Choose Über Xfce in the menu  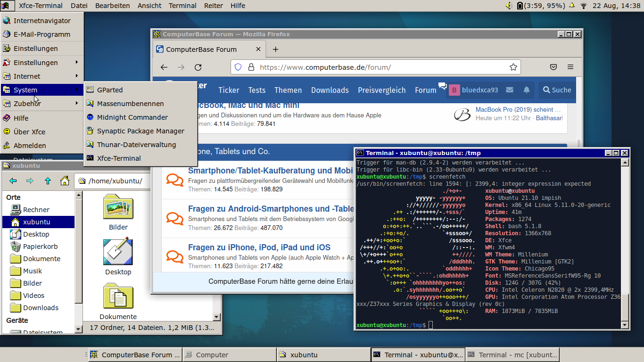pyautogui.click(x=42, y=132)
